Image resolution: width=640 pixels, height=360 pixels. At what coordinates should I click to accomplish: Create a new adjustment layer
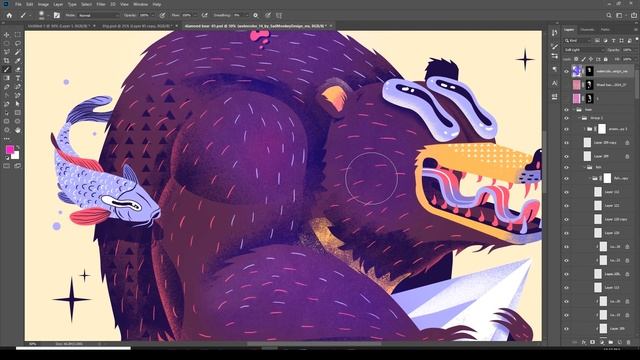602,342
